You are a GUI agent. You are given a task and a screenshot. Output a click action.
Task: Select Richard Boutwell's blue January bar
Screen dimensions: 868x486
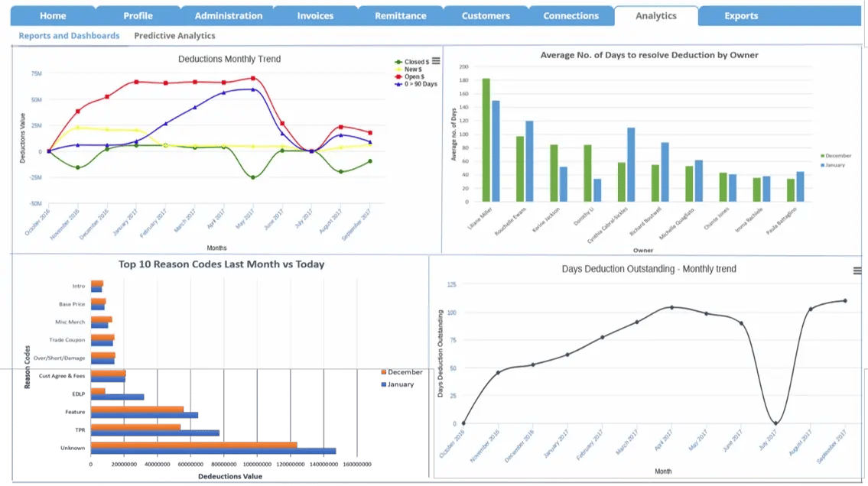click(665, 172)
